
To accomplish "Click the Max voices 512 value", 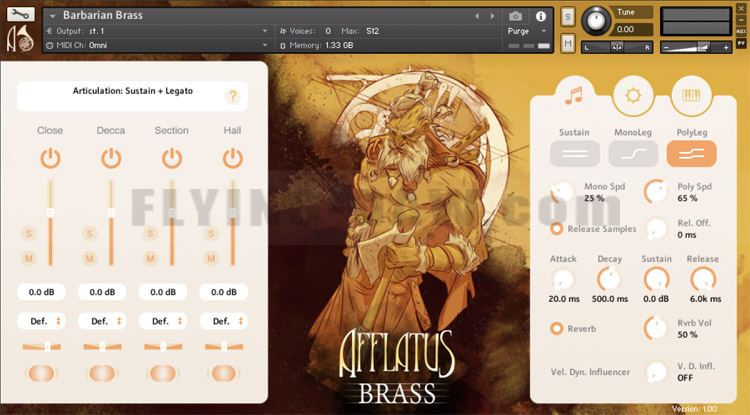I will (x=373, y=31).
